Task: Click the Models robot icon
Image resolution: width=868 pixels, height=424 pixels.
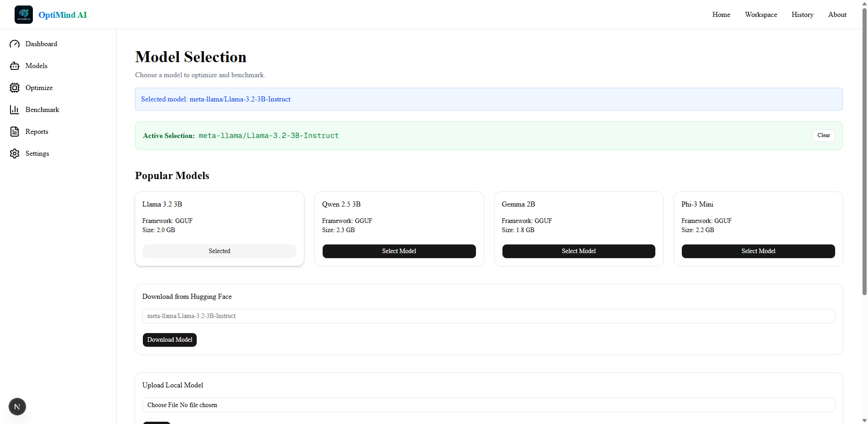Action: (x=15, y=66)
